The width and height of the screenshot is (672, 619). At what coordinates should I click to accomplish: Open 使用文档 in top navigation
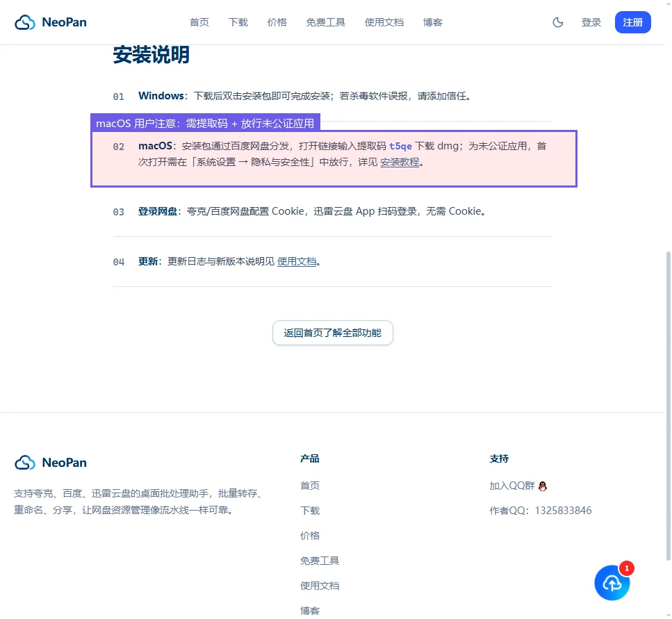tap(384, 22)
